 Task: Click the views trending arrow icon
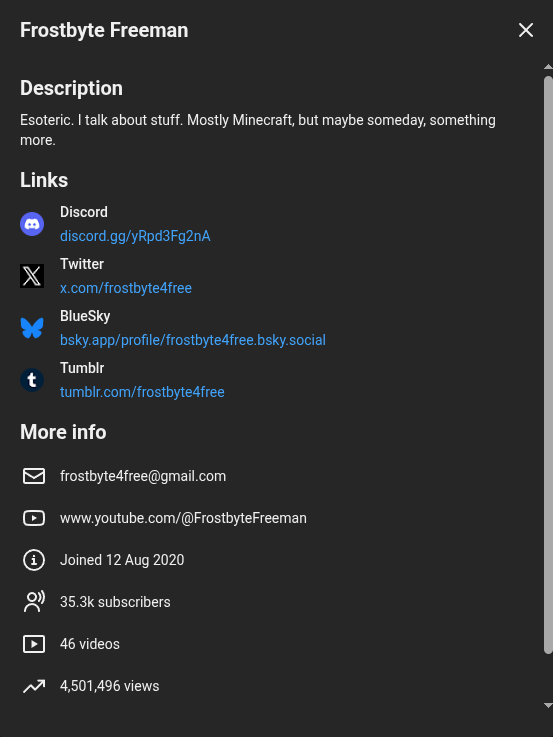coord(34,686)
